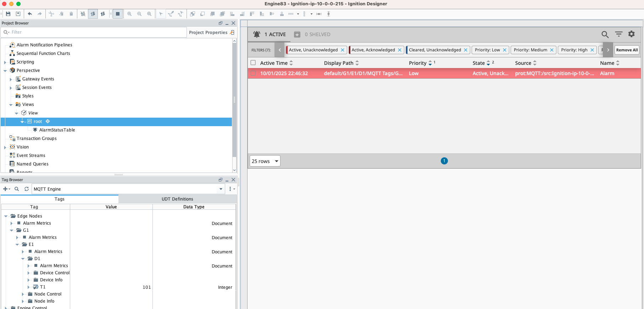Tick the checkbox on the Low priority alarm row
644x309 pixels.
point(253,73)
